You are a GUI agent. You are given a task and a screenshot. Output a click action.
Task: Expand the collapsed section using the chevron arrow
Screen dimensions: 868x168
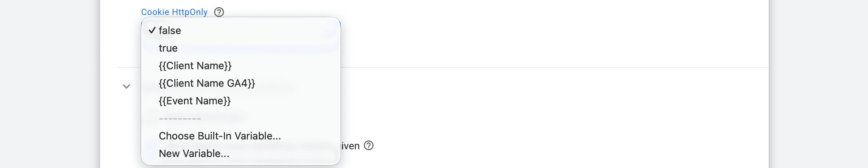(126, 87)
